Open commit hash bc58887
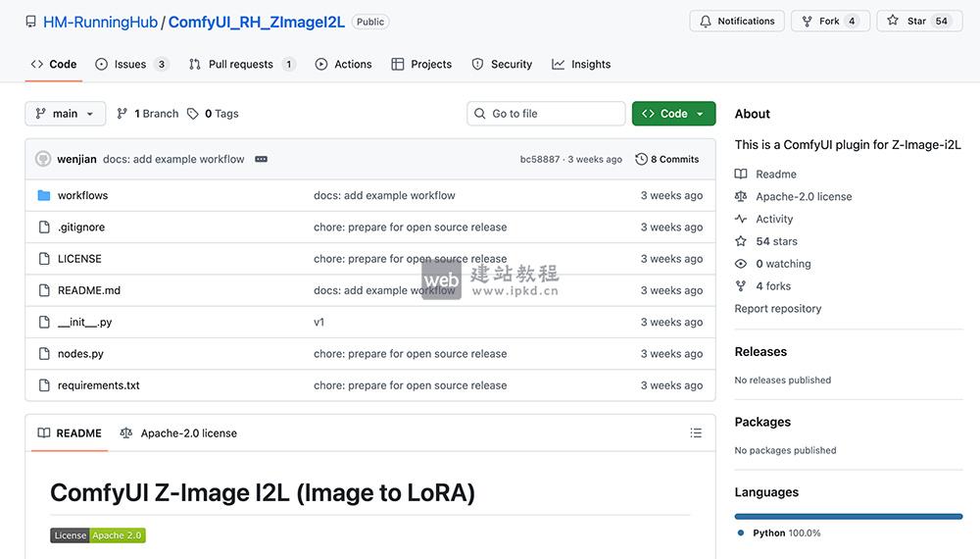980x559 pixels. [540, 159]
